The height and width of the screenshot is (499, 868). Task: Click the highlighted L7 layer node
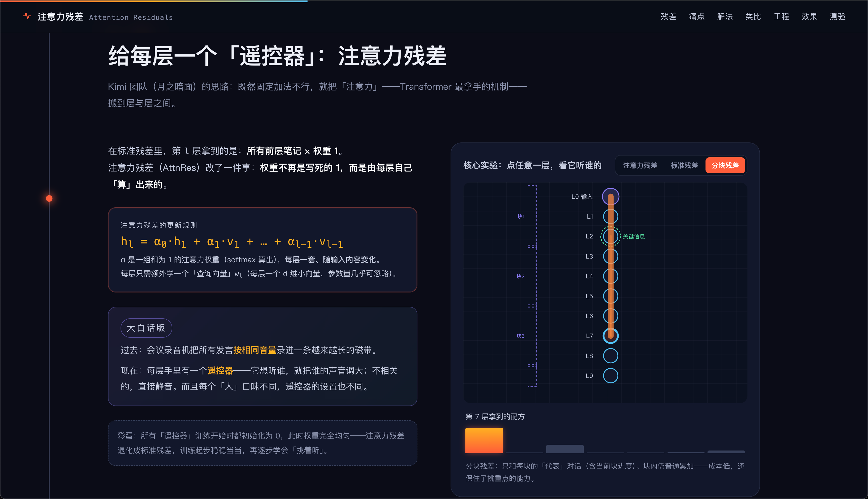click(610, 336)
